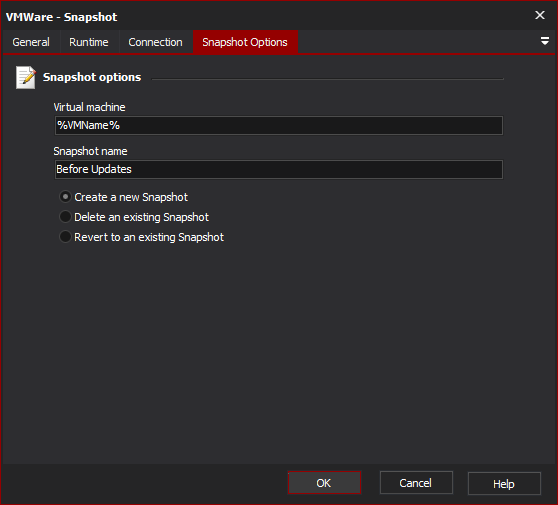
Task: Choose Delete an existing Snapshot
Action: point(134,217)
